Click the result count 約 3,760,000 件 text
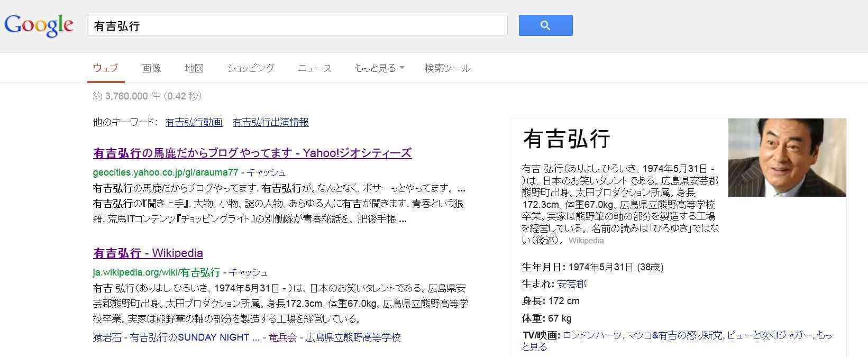Screen dimensions: 868x357 click(x=147, y=96)
